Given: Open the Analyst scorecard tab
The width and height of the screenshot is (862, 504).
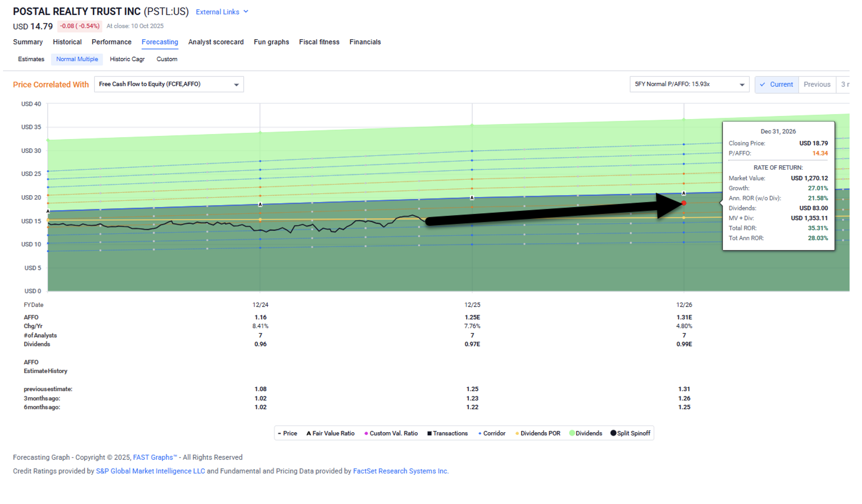Looking at the screenshot, I should (x=216, y=42).
